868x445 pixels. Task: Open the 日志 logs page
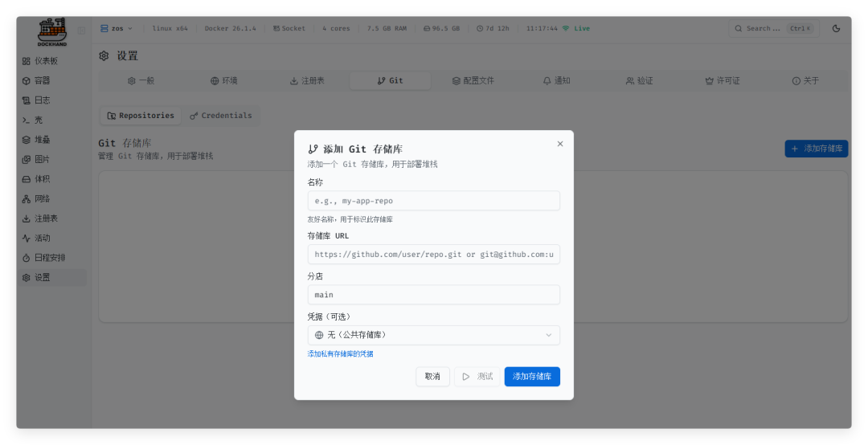click(x=51, y=100)
